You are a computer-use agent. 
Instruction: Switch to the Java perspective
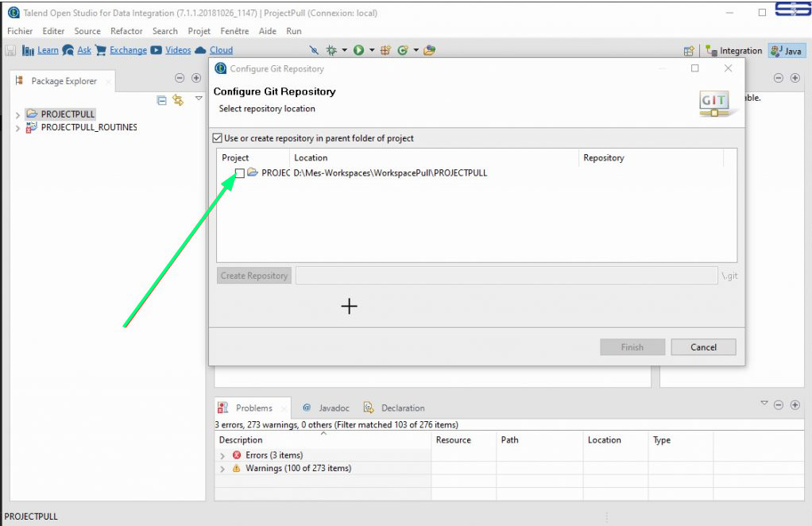786,51
